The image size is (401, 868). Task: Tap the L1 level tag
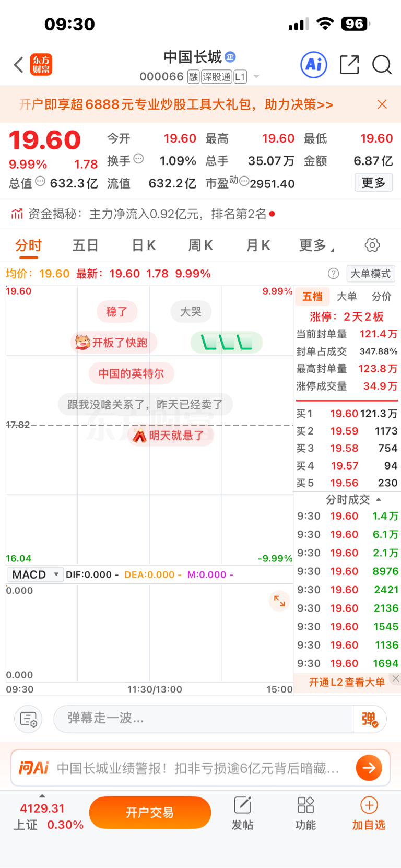[x=240, y=77]
